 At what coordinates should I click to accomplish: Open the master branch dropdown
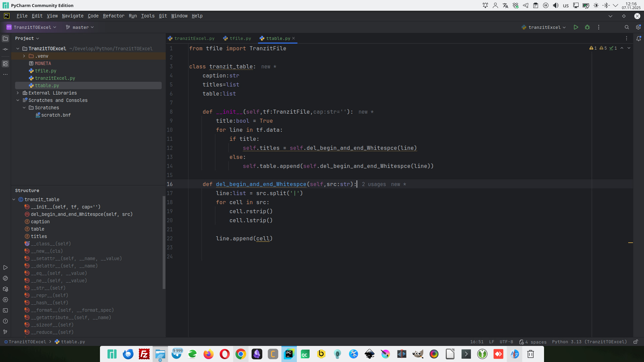(x=80, y=27)
